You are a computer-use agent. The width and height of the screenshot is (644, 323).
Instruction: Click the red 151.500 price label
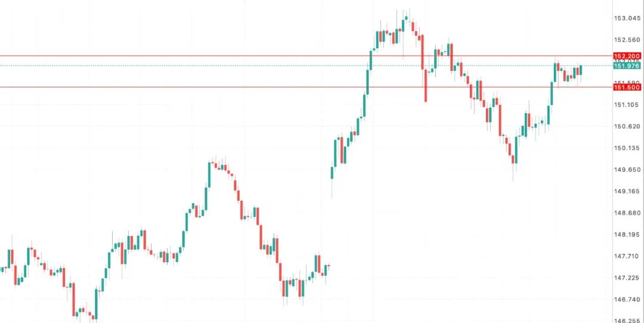pos(626,88)
